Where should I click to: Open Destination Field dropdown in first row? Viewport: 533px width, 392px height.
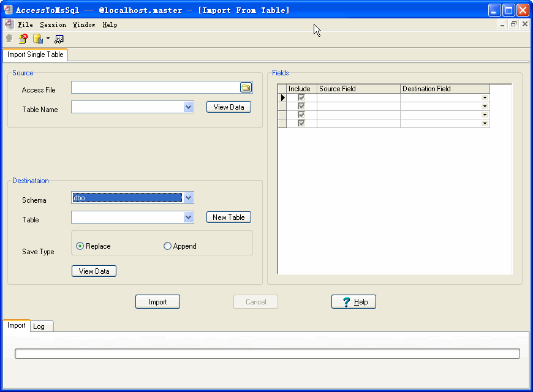pos(485,97)
